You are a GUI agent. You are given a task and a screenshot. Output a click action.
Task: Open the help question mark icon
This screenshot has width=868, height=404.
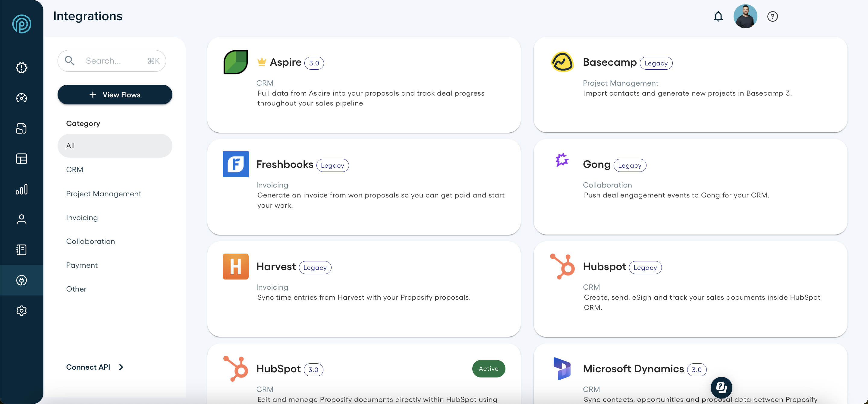(772, 17)
